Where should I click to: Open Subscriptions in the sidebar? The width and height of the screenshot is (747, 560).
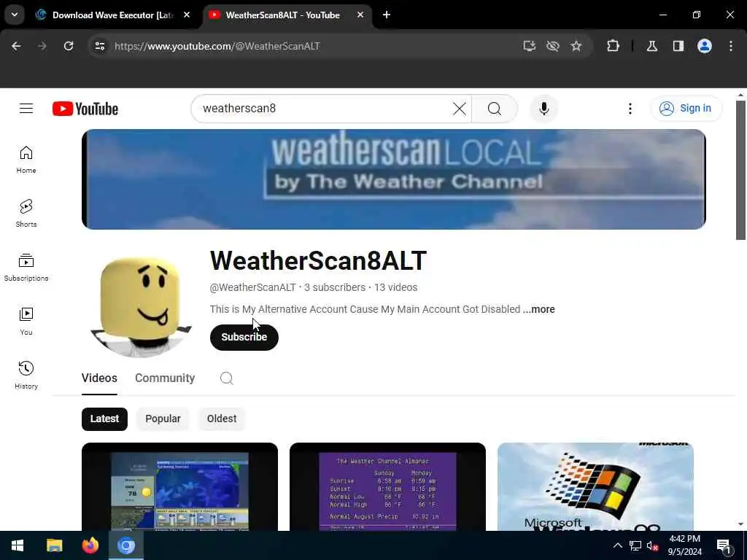(x=26, y=268)
